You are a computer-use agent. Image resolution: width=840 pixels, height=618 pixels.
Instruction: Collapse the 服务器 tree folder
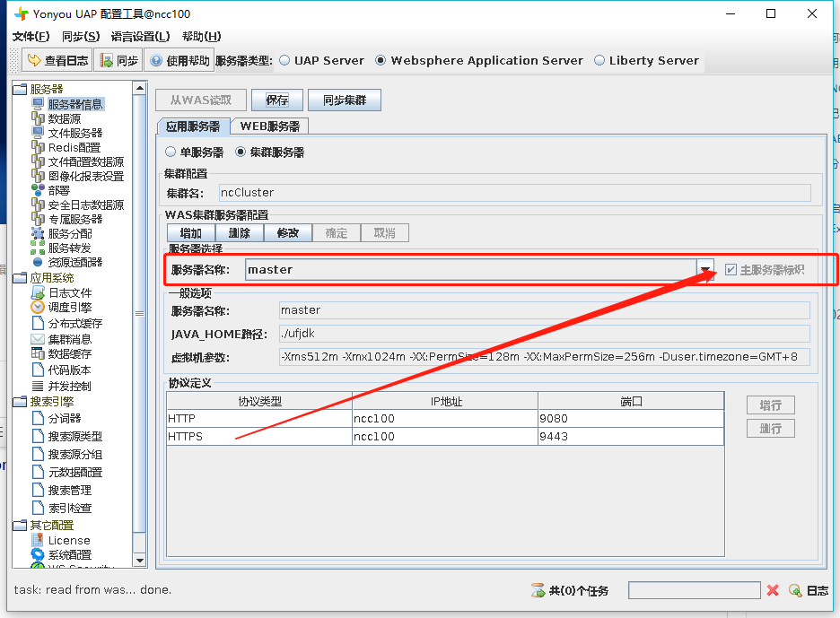click(20, 89)
